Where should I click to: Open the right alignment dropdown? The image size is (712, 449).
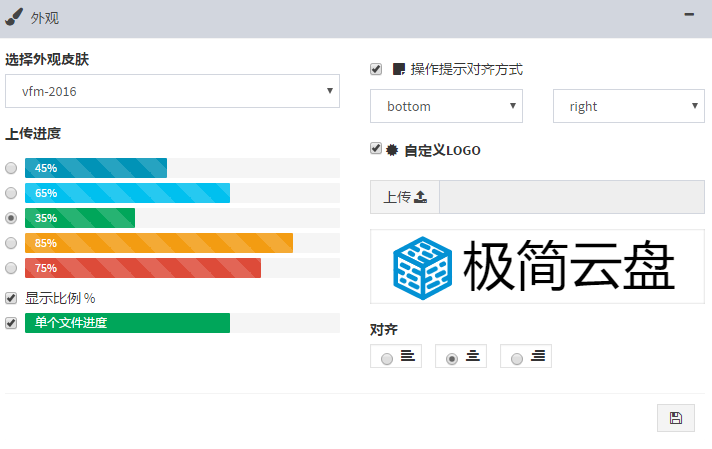(629, 106)
